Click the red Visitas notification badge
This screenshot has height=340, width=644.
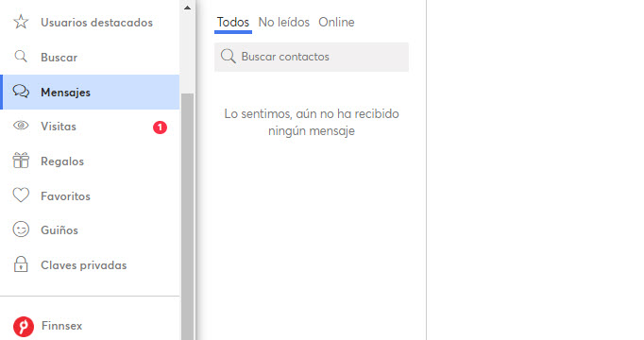pos(161,127)
